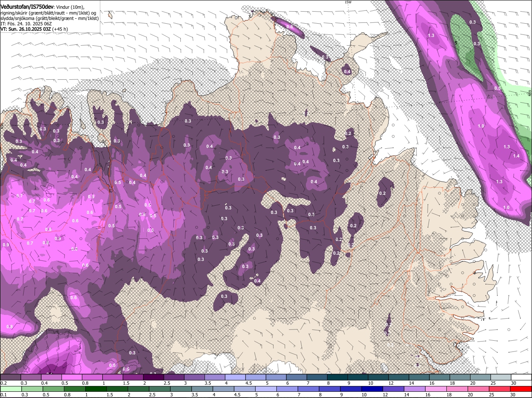Viewport: 532px width, 398px height.
Task: Click the 'VT: Sun. 26.10.2025 03Z (+45 h)' line
Action: tap(34, 29)
